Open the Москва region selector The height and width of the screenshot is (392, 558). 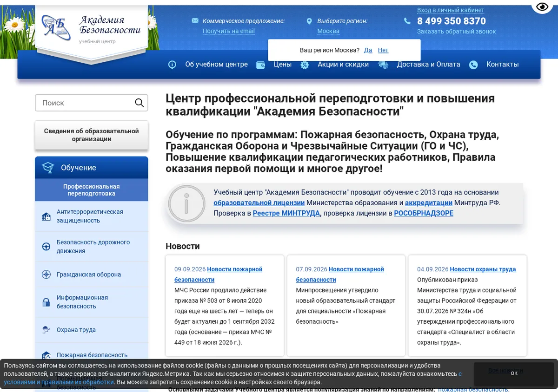(328, 31)
